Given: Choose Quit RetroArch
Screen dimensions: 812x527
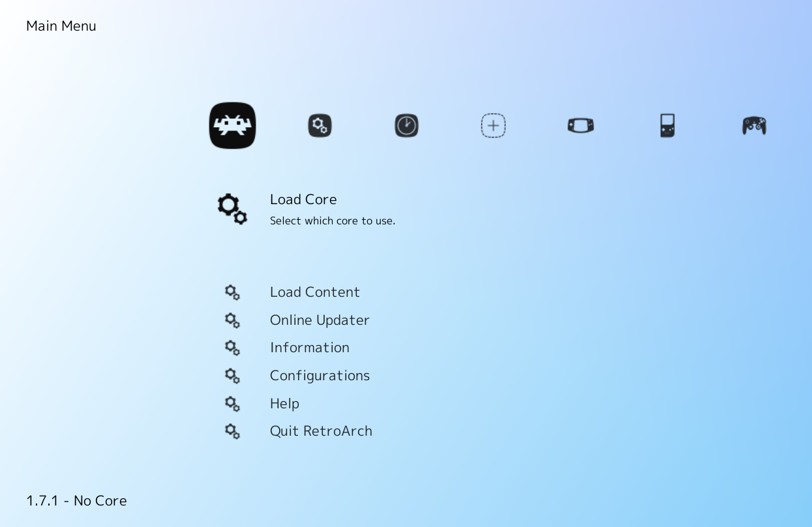Looking at the screenshot, I should (321, 431).
